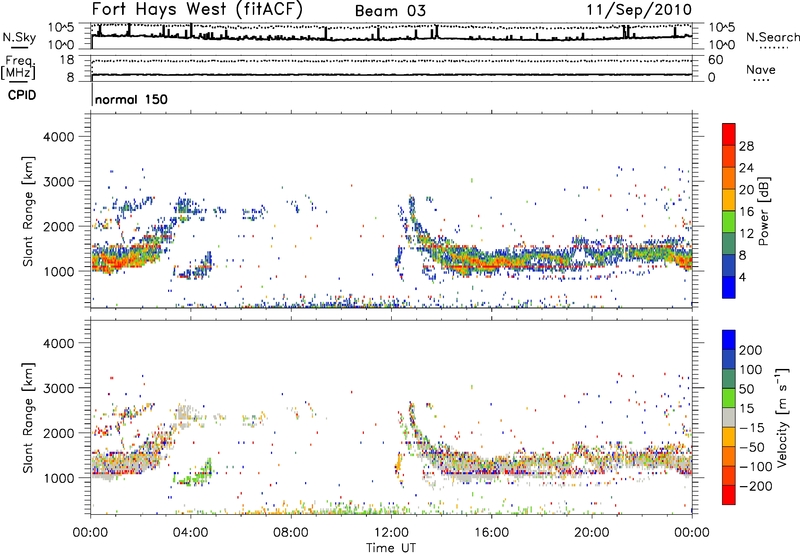Click the 'Fort Hays West (fitACF)' title
800x554 pixels.
[x=197, y=9]
